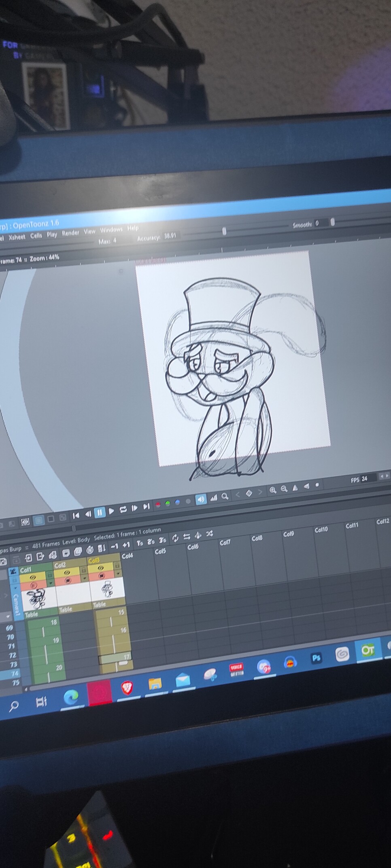Play the animation forward
Image resolution: width=391 pixels, height=868 pixels.
[x=111, y=511]
